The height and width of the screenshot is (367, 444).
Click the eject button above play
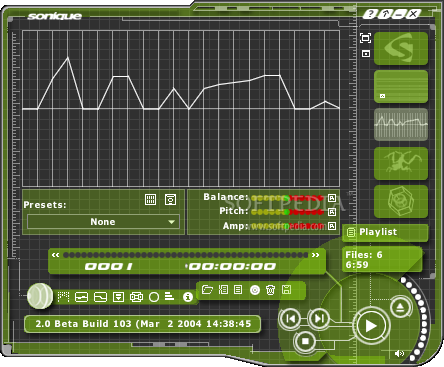[400, 307]
